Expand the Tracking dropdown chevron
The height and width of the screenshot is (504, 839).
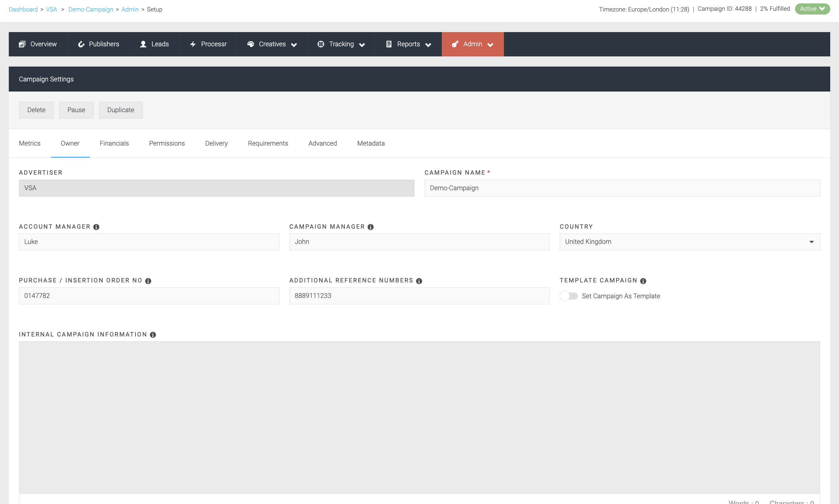(x=362, y=45)
